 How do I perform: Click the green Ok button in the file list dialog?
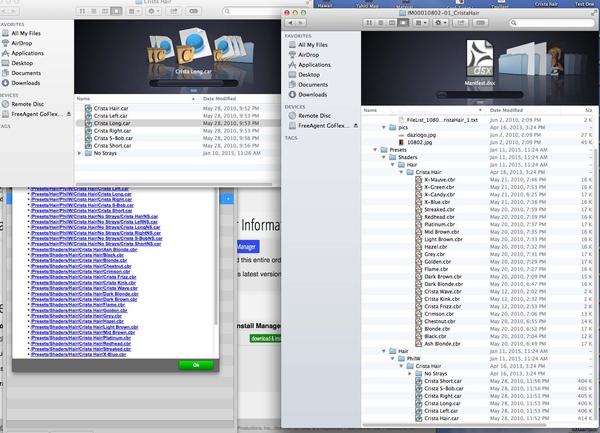196,365
